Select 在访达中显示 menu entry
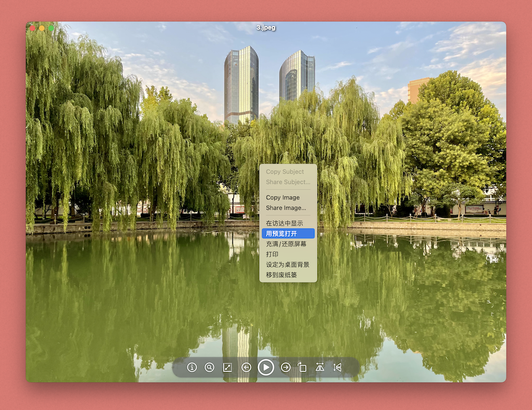The image size is (532, 410). [x=284, y=223]
